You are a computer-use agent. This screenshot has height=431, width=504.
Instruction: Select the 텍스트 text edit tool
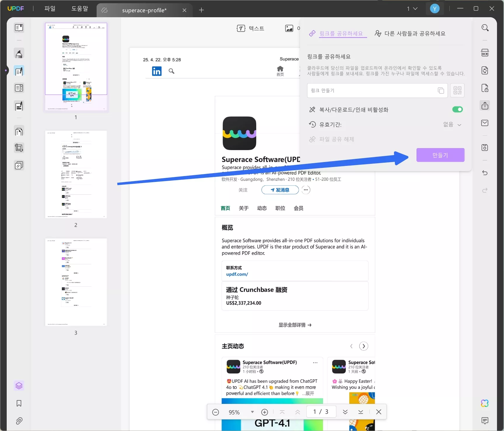[250, 28]
